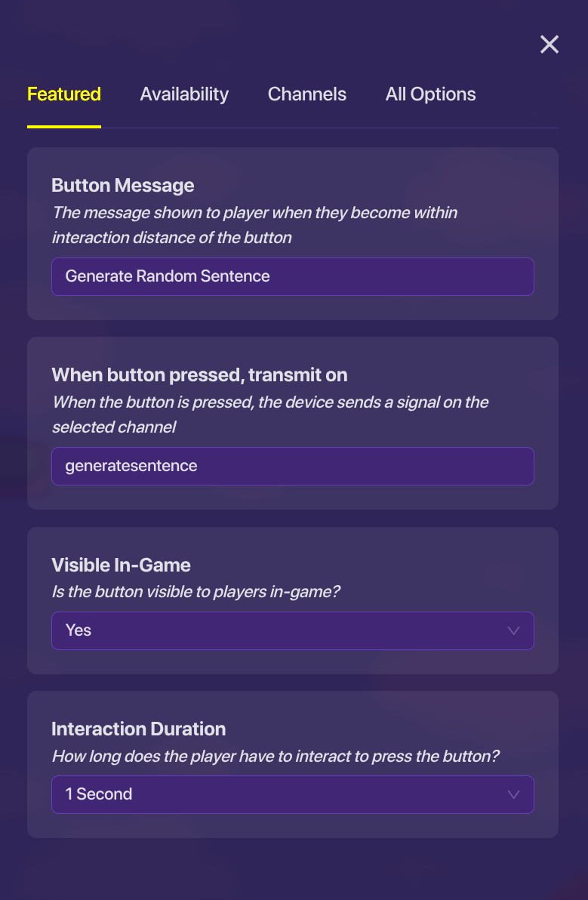
Task: Click the '1 Second' value text
Action: [x=99, y=794]
